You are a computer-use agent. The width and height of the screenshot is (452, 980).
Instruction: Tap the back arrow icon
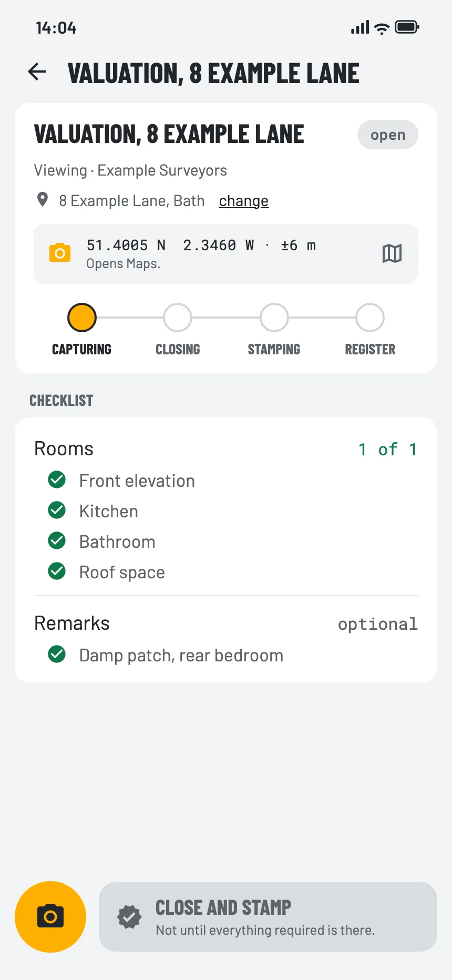tap(37, 72)
